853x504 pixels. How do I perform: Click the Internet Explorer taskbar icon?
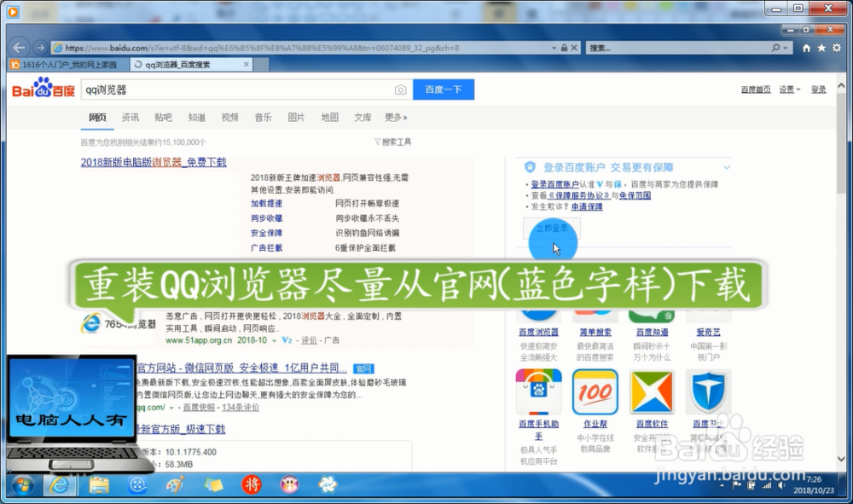[60, 485]
